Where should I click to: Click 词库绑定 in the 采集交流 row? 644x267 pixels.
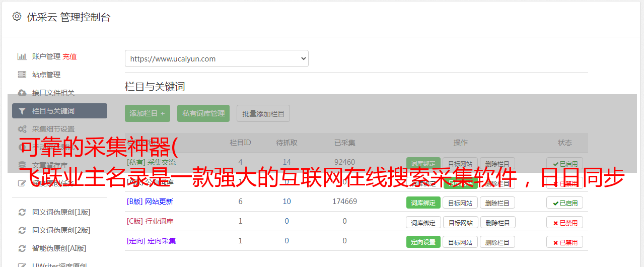point(423,163)
